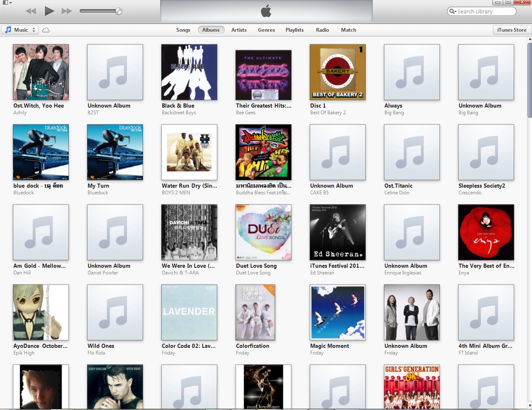Open the Water Run Dry album cover
This screenshot has height=410, width=532.
coord(189,152)
